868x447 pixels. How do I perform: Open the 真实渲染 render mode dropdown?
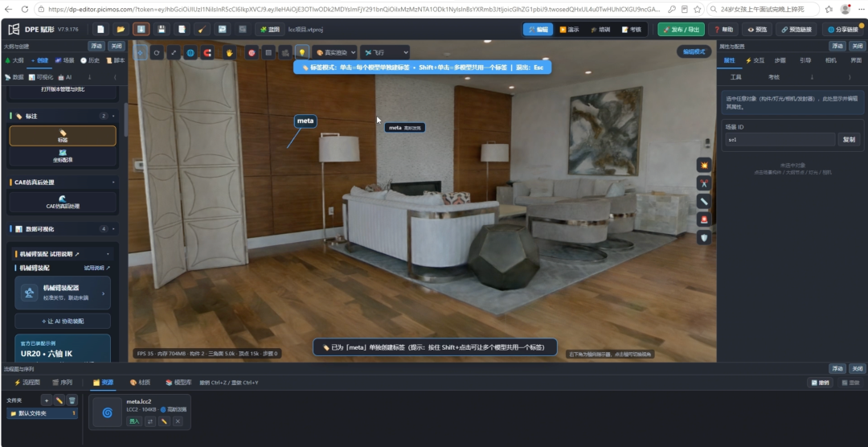coord(335,52)
